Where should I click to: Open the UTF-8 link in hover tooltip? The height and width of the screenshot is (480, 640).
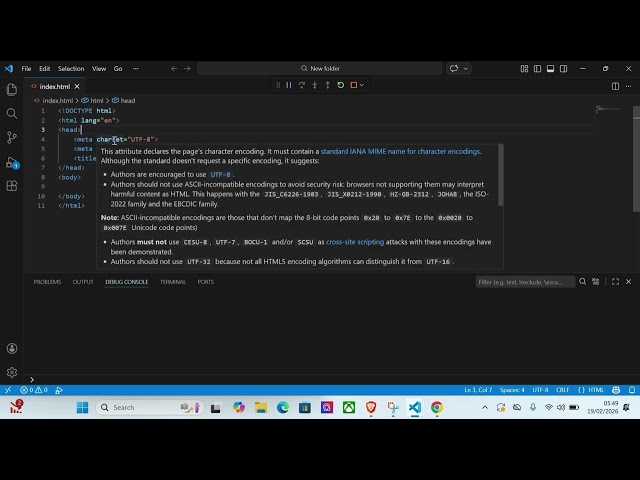(x=220, y=174)
